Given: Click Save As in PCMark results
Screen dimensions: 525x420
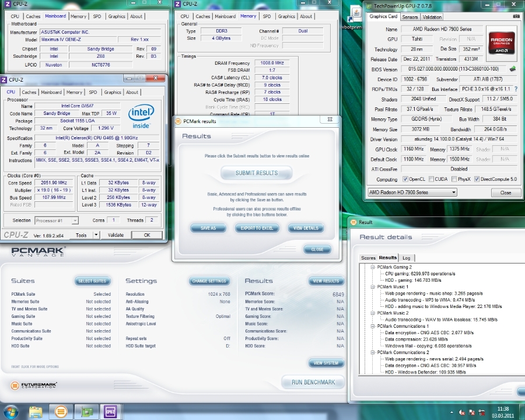Looking at the screenshot, I should [208, 228].
